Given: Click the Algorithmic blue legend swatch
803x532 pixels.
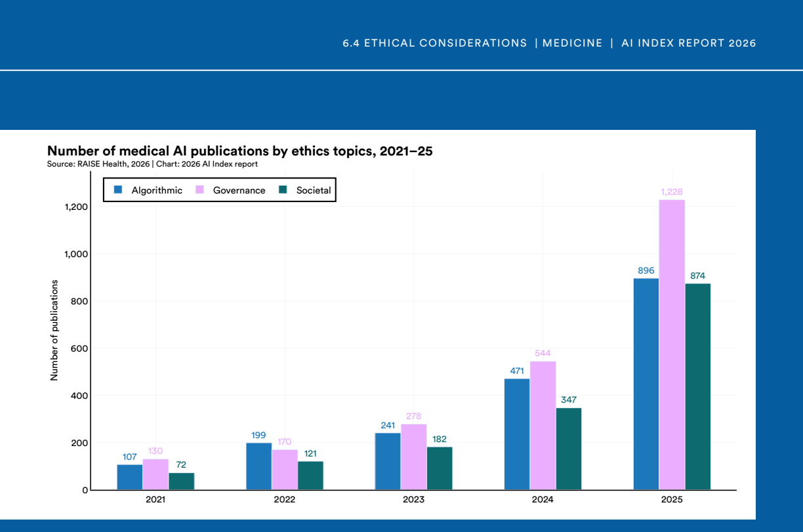Looking at the screenshot, I should (x=119, y=190).
